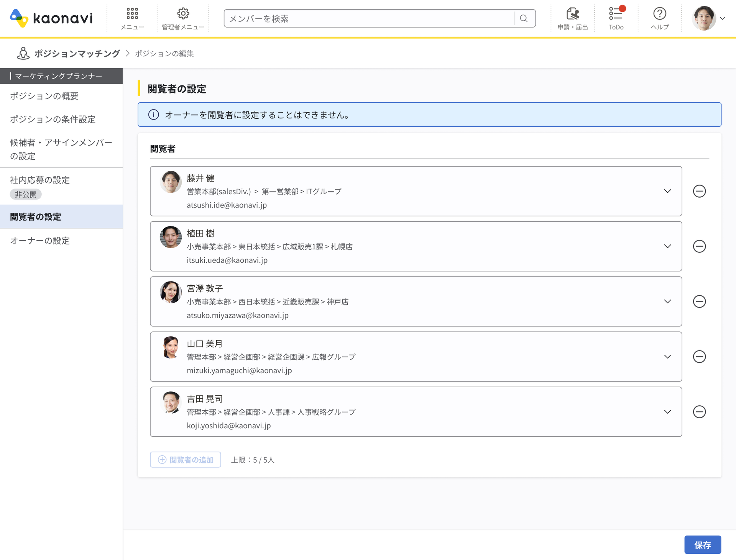Focus the メンバーを検索 search field
The width and height of the screenshot is (736, 560).
click(x=368, y=18)
